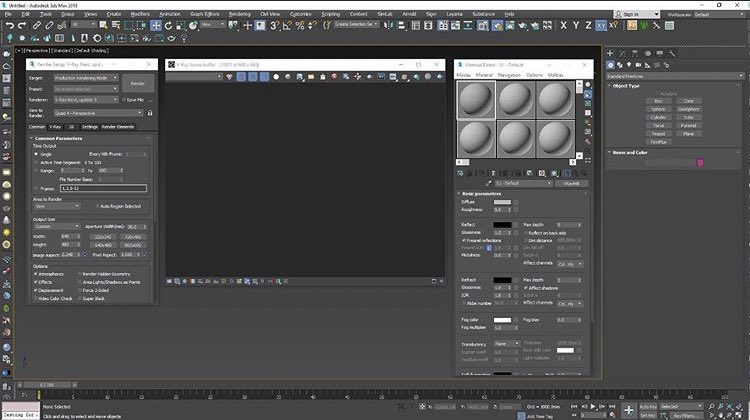Click the Undo arrow in main toolbar
The width and height of the screenshot is (750, 420).
pos(9,25)
